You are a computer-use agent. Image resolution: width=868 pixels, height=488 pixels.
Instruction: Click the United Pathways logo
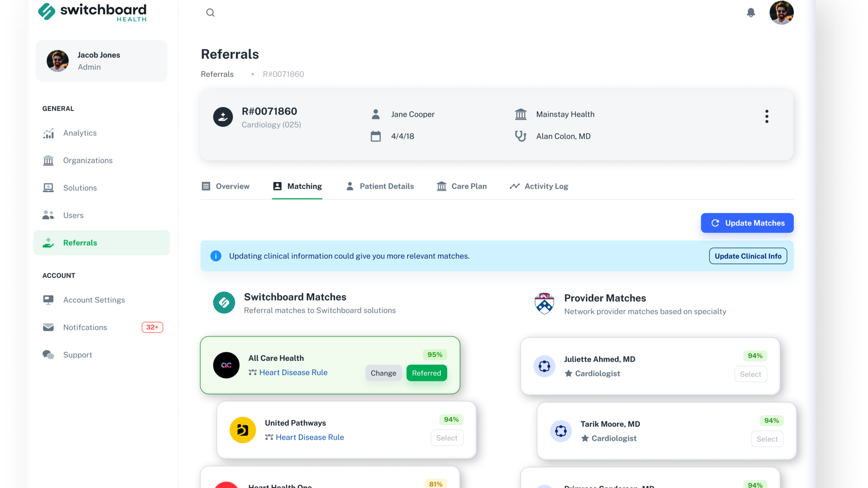pyautogui.click(x=243, y=430)
